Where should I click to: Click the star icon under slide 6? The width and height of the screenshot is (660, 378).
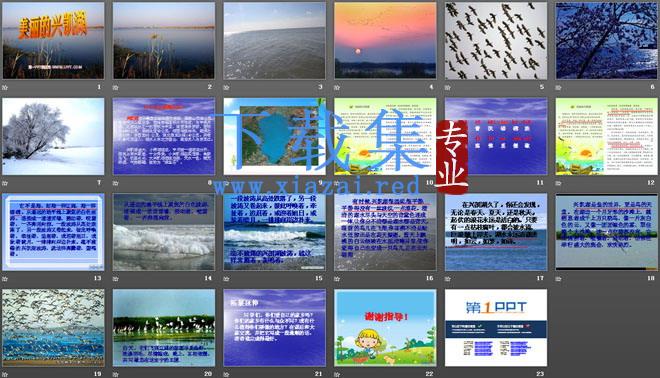coord(558,88)
